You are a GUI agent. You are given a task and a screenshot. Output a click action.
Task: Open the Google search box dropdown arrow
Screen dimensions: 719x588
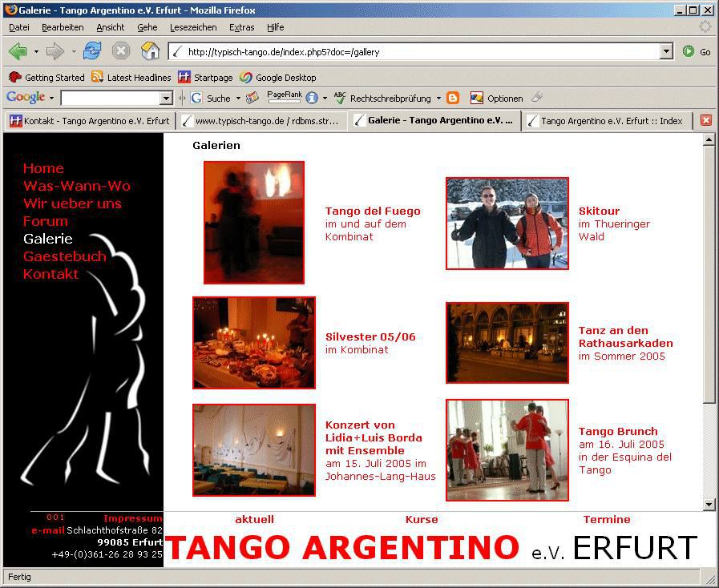tap(167, 99)
